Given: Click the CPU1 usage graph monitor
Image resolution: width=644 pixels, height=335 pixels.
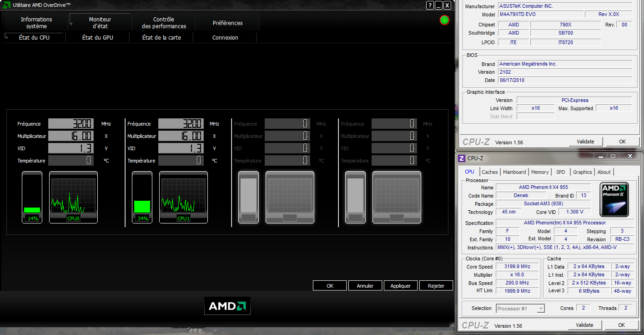Looking at the screenshot, I should [x=183, y=197].
